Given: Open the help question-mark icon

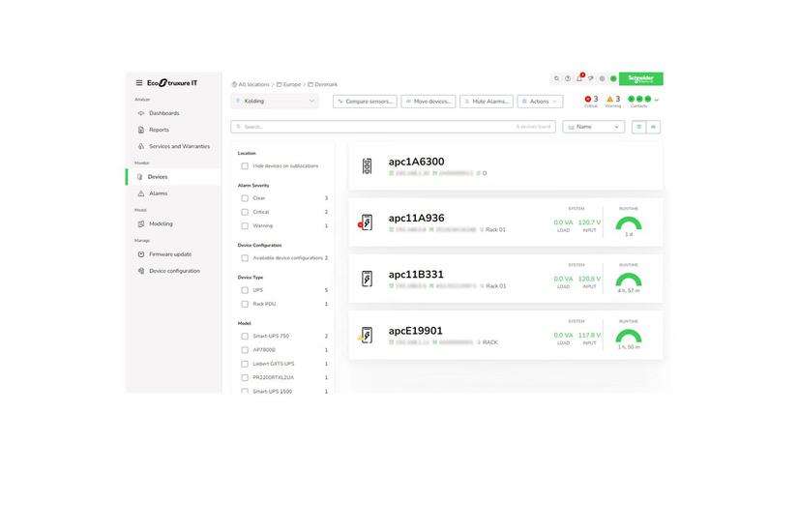Looking at the screenshot, I should (x=568, y=78).
